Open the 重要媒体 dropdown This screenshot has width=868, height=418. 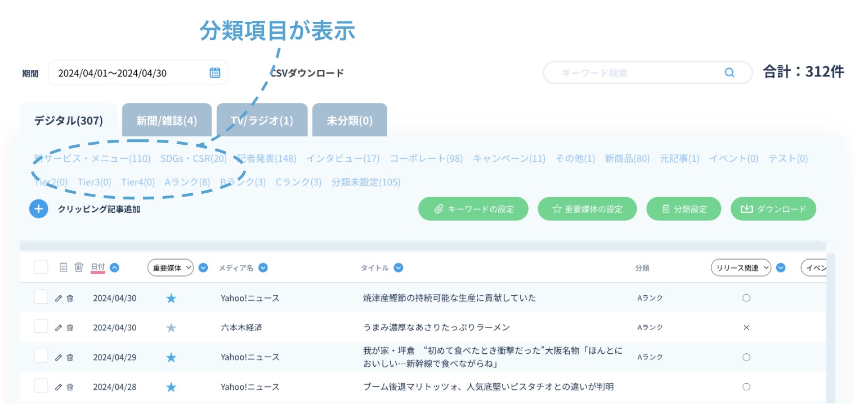(171, 268)
